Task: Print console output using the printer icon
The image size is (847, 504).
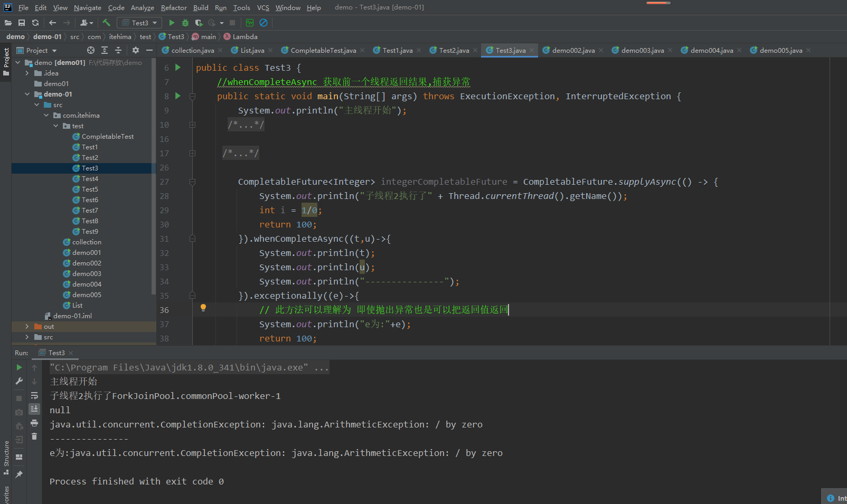Action: tap(34, 423)
